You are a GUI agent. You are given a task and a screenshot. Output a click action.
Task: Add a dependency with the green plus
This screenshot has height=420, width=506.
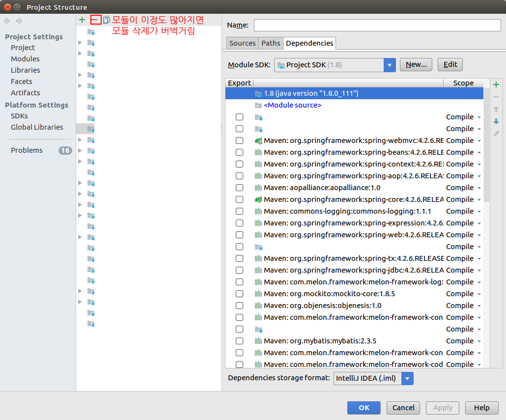pos(496,84)
